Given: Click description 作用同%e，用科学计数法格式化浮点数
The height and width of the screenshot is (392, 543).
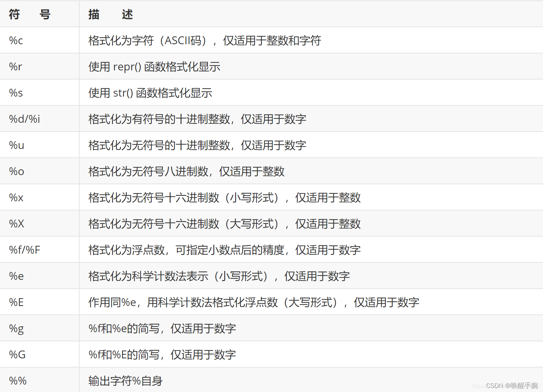Looking at the screenshot, I should coord(183,302).
